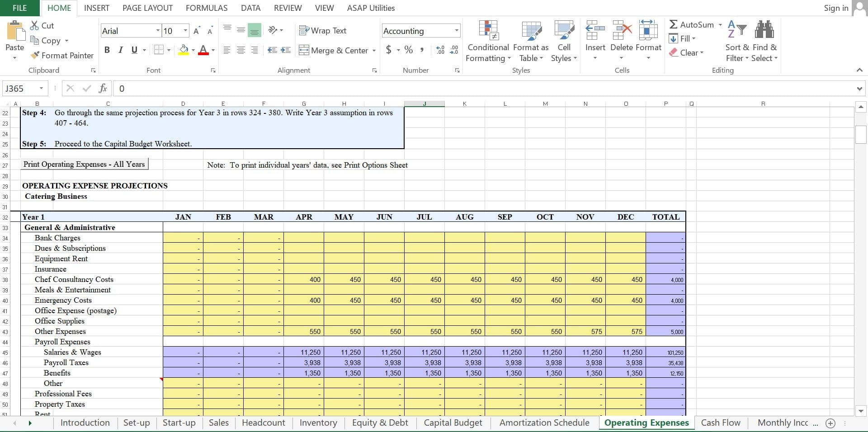This screenshot has height=432, width=868.
Task: Expand the Arial font name dropdown
Action: click(158, 31)
